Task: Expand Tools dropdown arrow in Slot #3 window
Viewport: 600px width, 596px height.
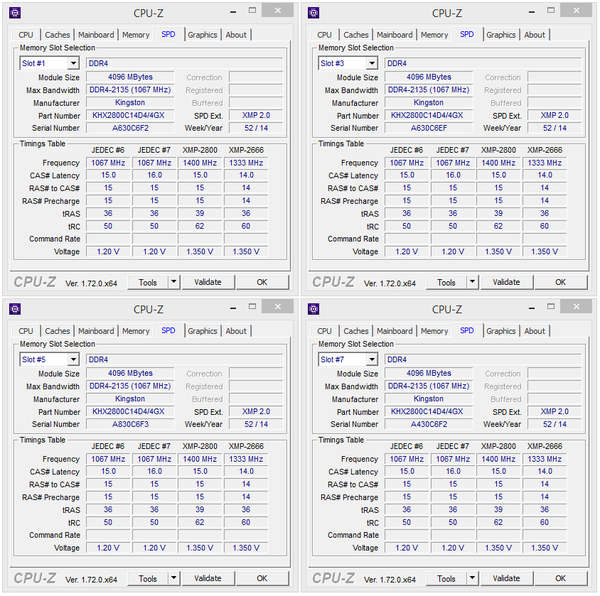Action: click(x=472, y=282)
